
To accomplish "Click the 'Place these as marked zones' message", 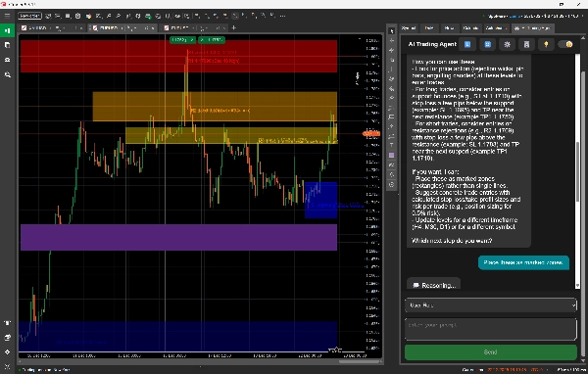I will 523,262.
